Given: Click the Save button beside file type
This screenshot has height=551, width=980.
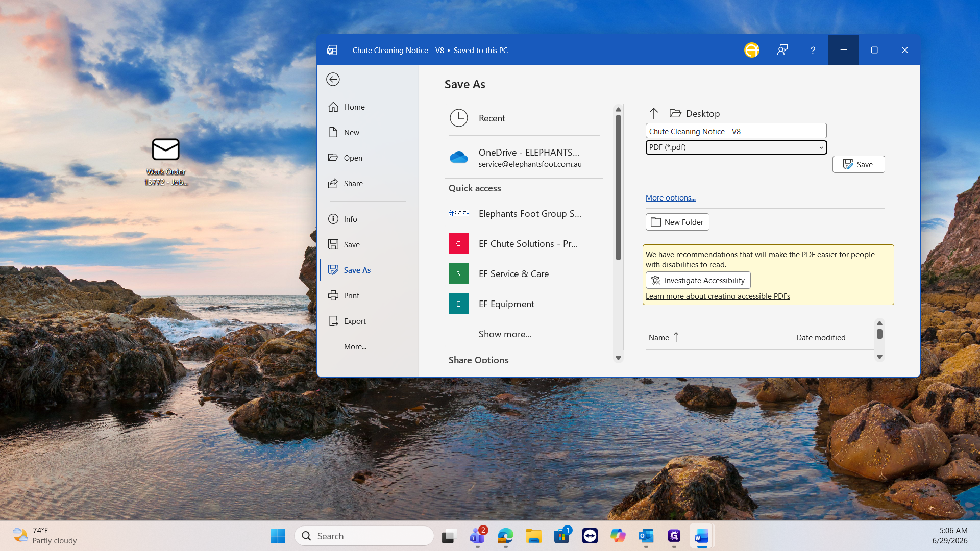Looking at the screenshot, I should pyautogui.click(x=859, y=164).
